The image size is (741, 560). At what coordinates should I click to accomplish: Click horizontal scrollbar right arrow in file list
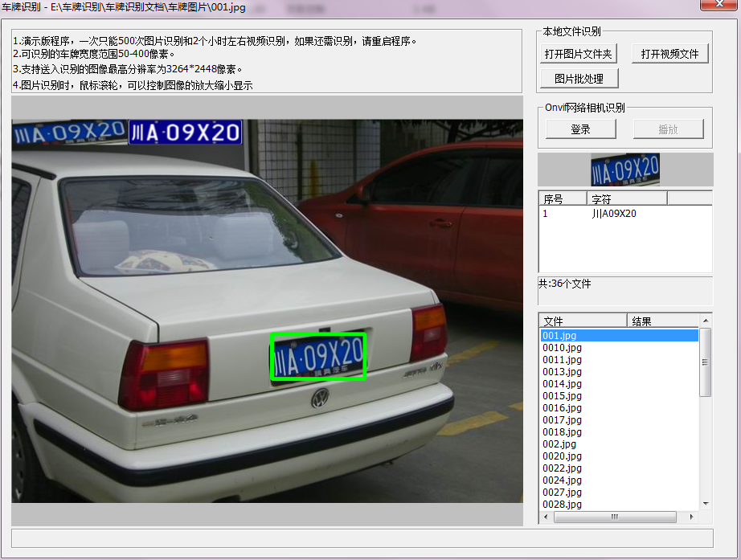point(693,517)
